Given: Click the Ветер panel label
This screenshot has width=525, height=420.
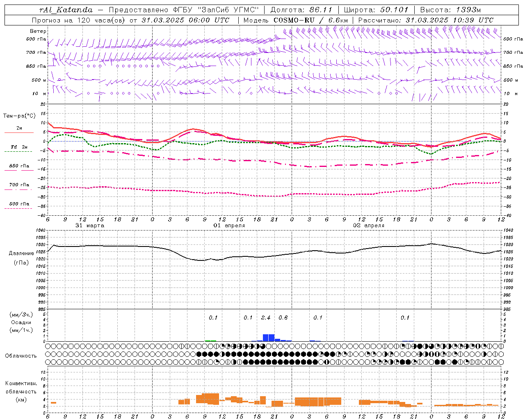Looking at the screenshot, I should point(38,31).
